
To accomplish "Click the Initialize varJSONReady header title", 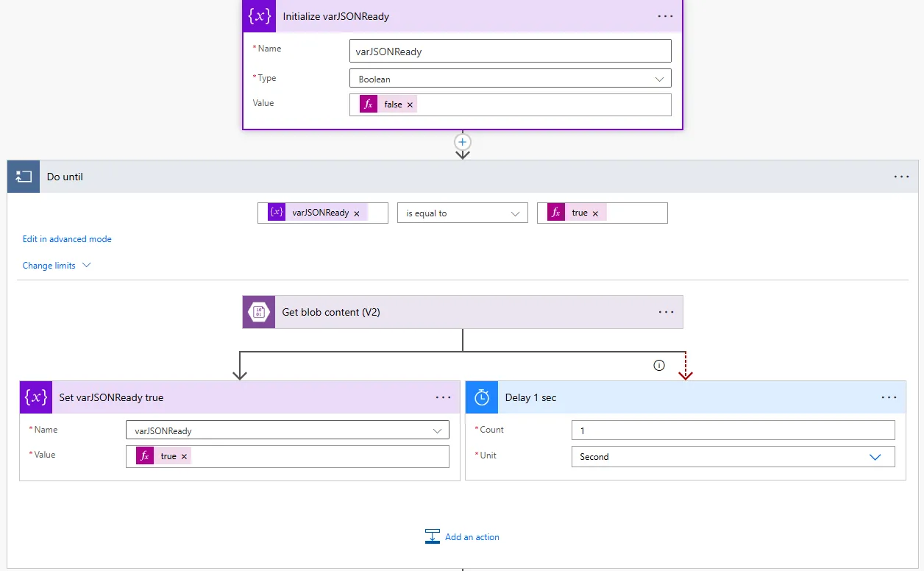I will pyautogui.click(x=336, y=16).
